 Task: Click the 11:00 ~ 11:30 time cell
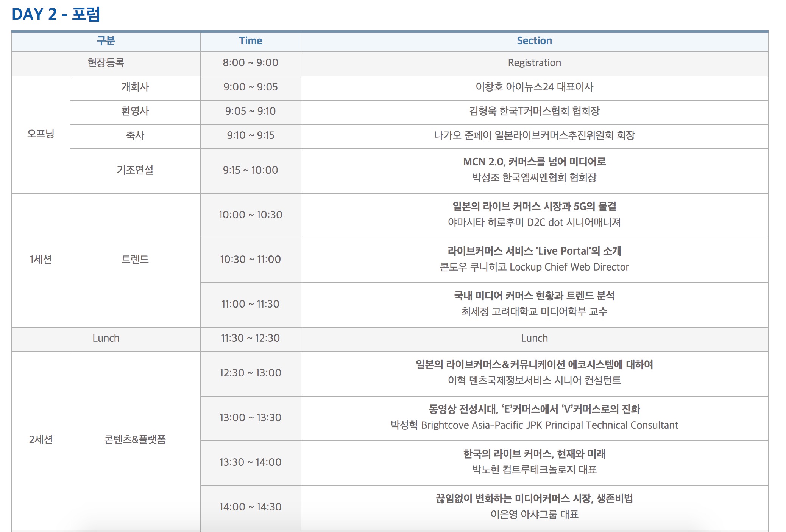tap(250, 304)
